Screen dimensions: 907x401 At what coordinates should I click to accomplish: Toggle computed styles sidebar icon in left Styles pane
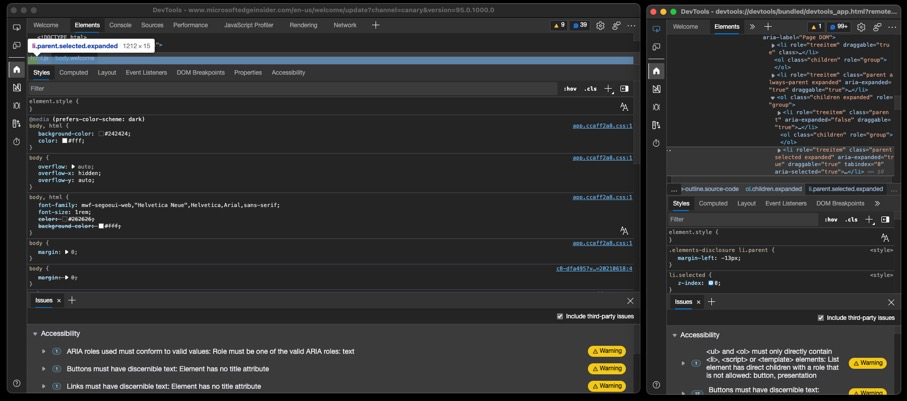click(x=625, y=89)
